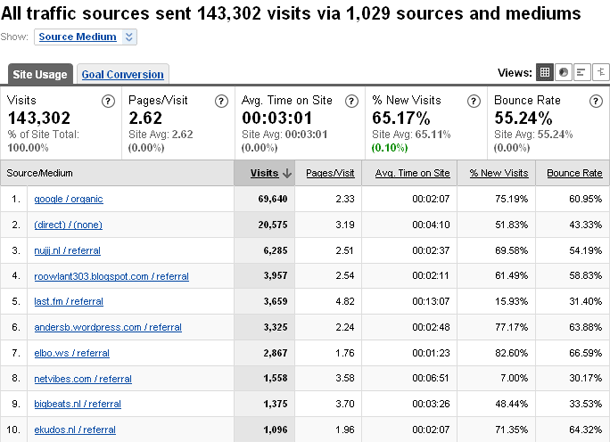Sort by Pages/Visit column header

pos(330,173)
